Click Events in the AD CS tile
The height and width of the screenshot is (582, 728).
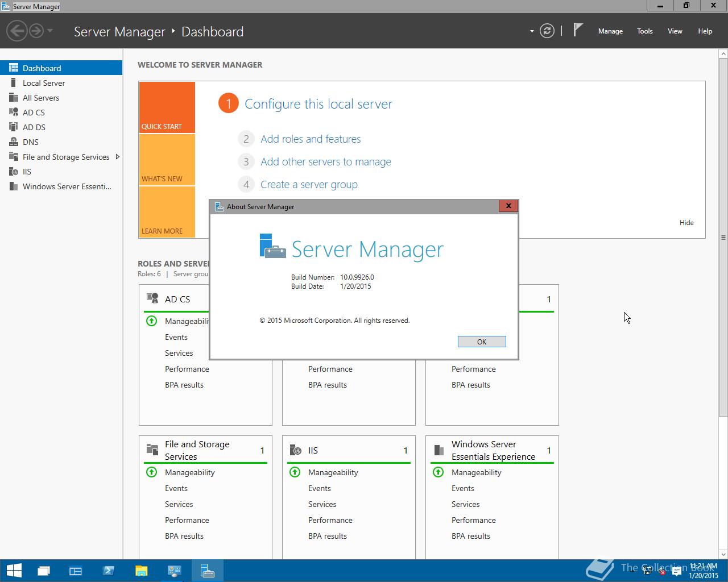click(x=176, y=337)
